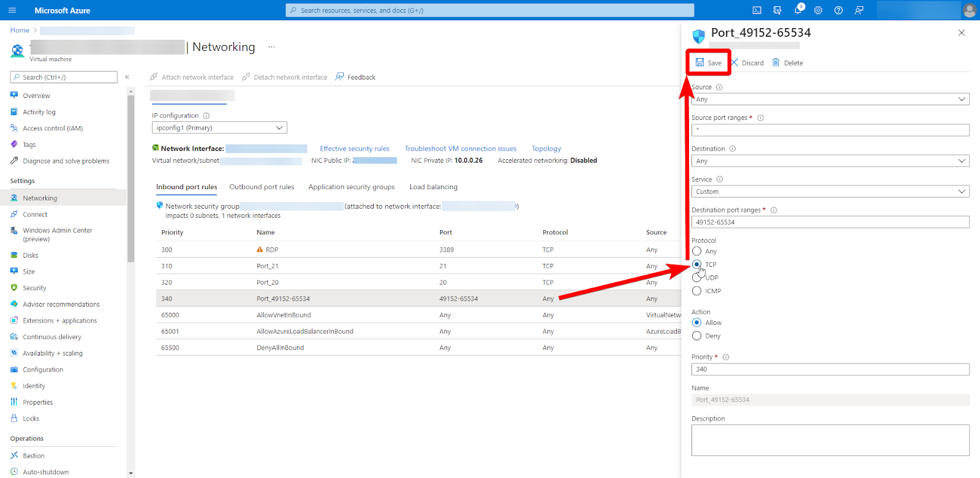The height and width of the screenshot is (478, 980).
Task: Click the help question mark icon
Action: click(839, 10)
